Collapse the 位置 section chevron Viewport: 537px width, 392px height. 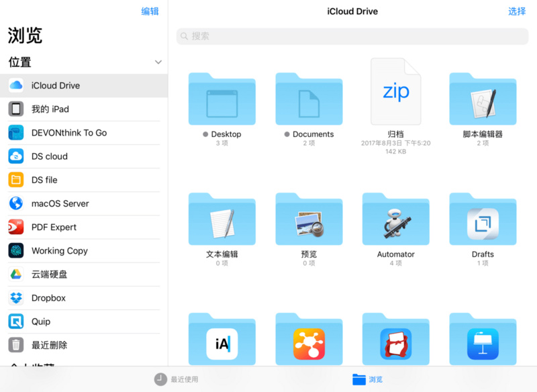(158, 62)
